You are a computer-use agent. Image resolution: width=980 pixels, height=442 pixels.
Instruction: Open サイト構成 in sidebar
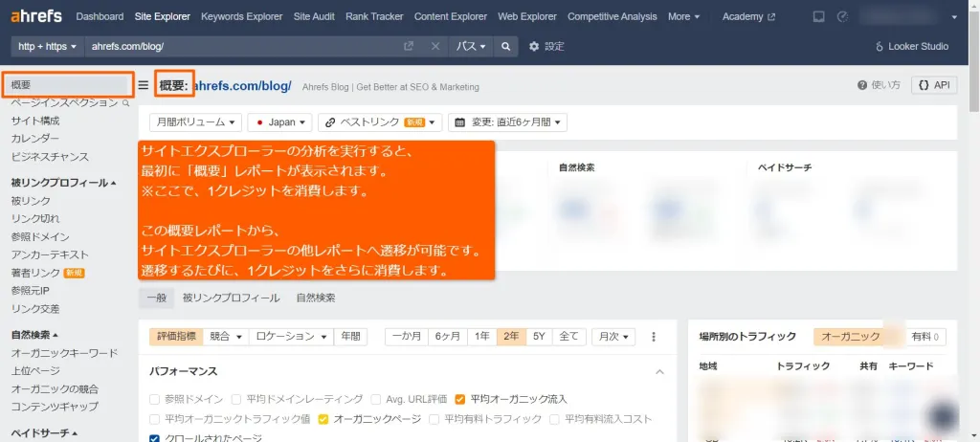coord(35,121)
